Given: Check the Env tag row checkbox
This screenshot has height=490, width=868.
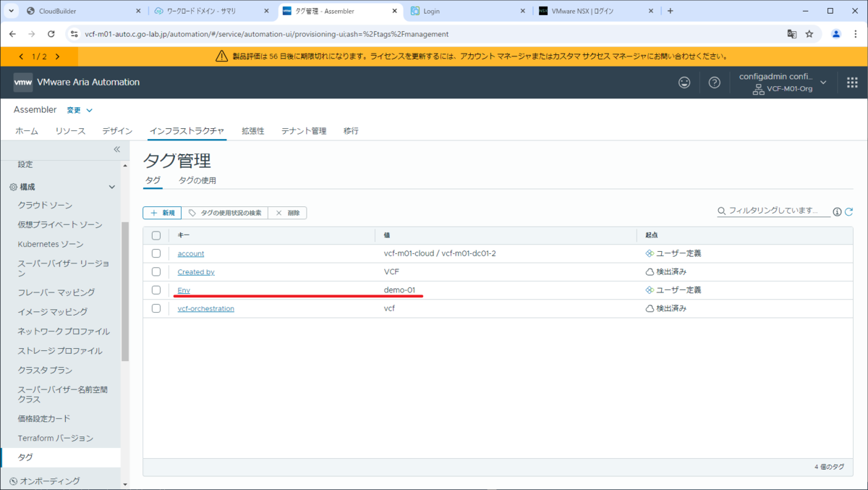Looking at the screenshot, I should [x=156, y=290].
